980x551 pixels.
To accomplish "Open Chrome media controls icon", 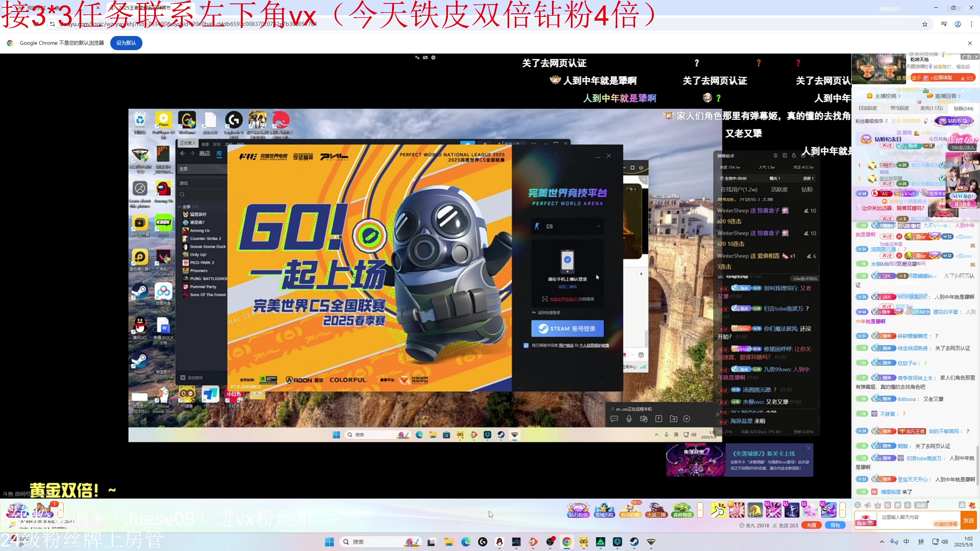I will click(x=944, y=24).
